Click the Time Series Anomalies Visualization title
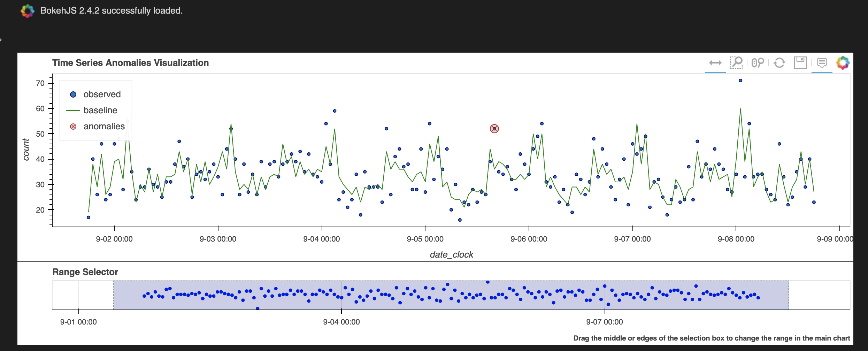 (x=131, y=63)
